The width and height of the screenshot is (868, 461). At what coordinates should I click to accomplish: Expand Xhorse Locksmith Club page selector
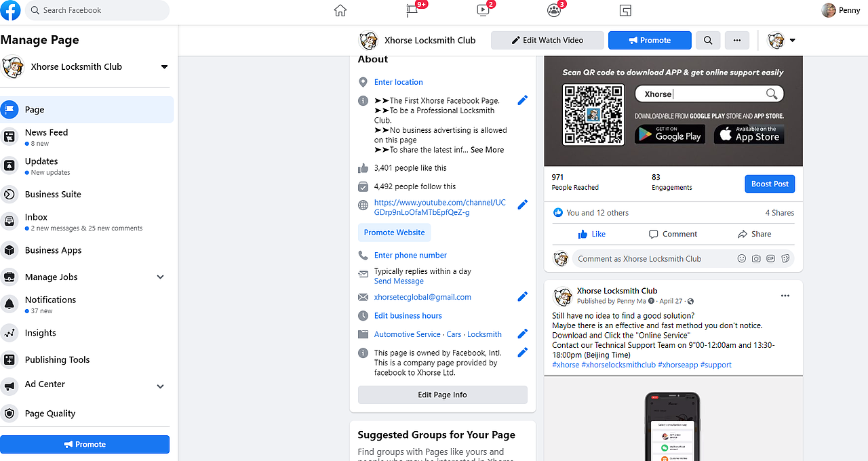click(164, 66)
